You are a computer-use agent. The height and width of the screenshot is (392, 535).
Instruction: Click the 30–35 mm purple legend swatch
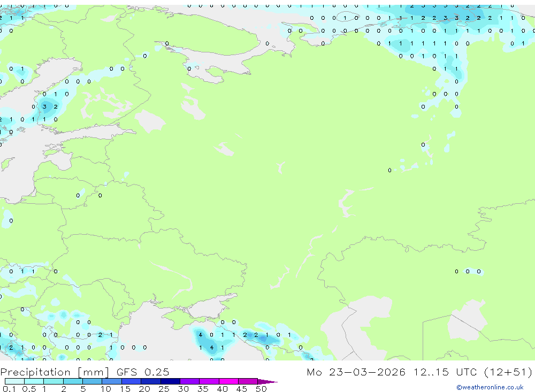190,381
